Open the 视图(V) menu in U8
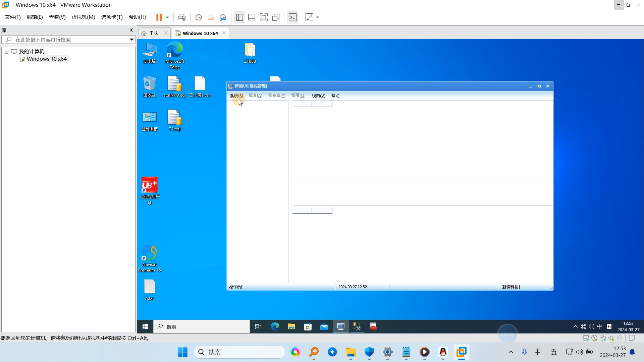 (318, 96)
